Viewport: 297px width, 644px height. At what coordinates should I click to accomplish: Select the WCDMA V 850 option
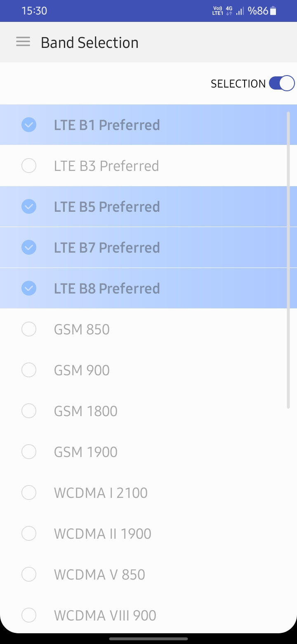click(x=148, y=574)
